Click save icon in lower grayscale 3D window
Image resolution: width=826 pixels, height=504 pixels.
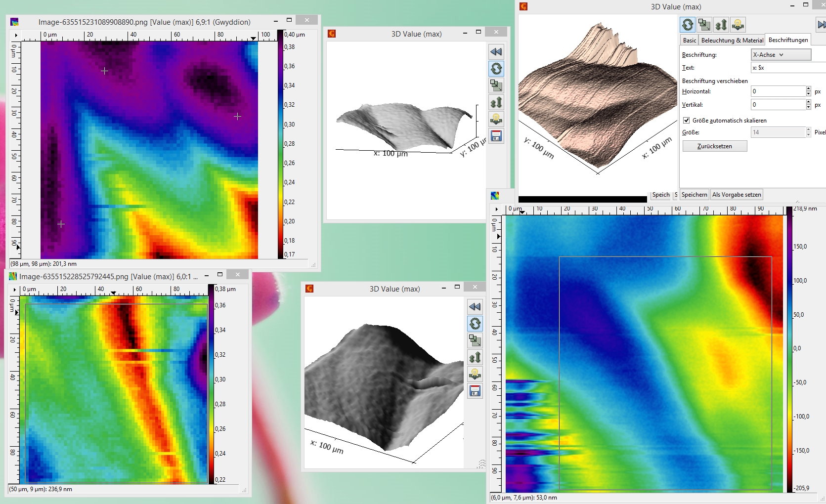pyautogui.click(x=475, y=391)
